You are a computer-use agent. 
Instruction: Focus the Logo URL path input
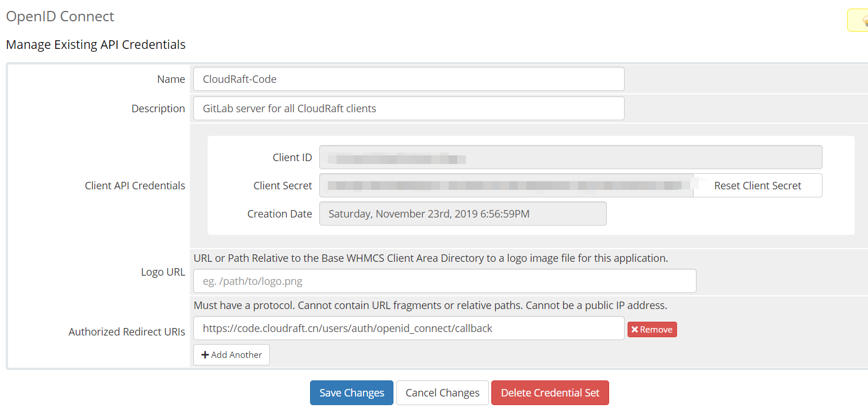point(445,281)
